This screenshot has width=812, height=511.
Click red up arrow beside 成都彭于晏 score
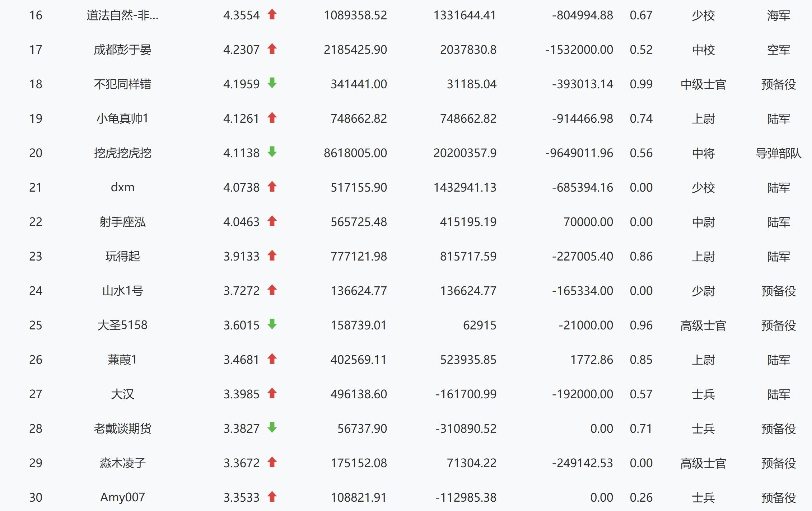[272, 49]
